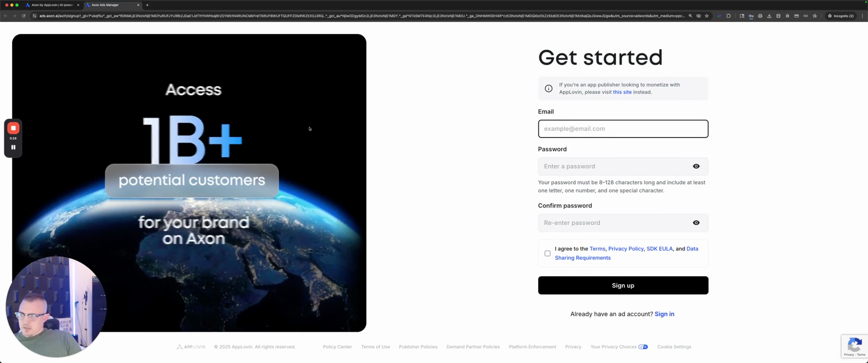
Task: Open Demand Partner Policies footer link
Action: [x=473, y=347]
